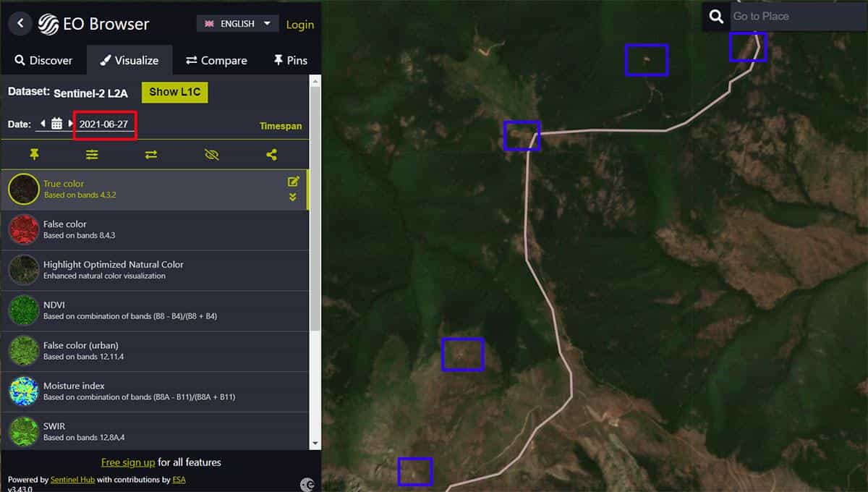This screenshot has height=492, width=868.
Task: Open the ENGLISH language dropdown
Action: [238, 24]
